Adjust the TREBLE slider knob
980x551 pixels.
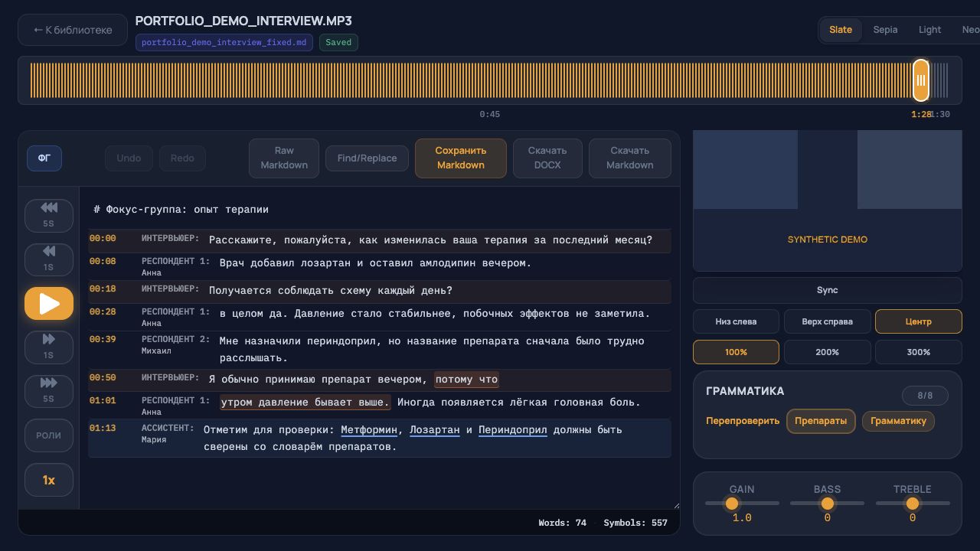(x=913, y=504)
